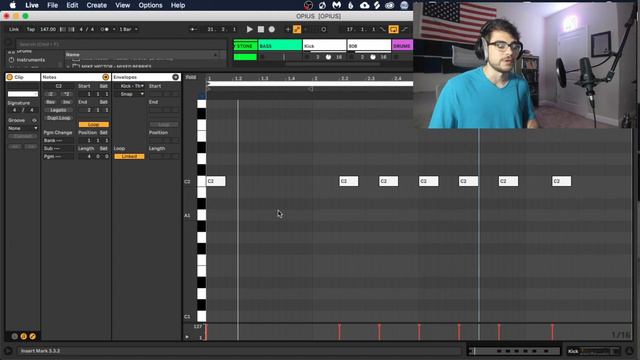This screenshot has height=360, width=640.
Task: Toggle the Fold button in MIDI editor
Action: 191,77
